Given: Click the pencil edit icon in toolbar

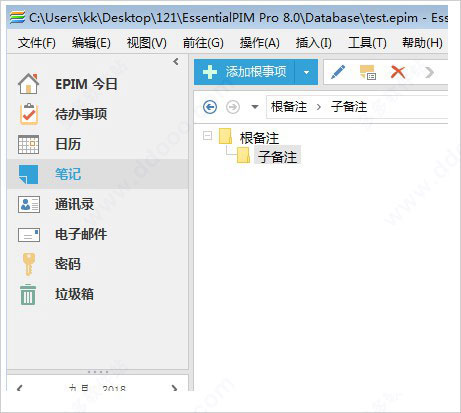Looking at the screenshot, I should coord(338,72).
